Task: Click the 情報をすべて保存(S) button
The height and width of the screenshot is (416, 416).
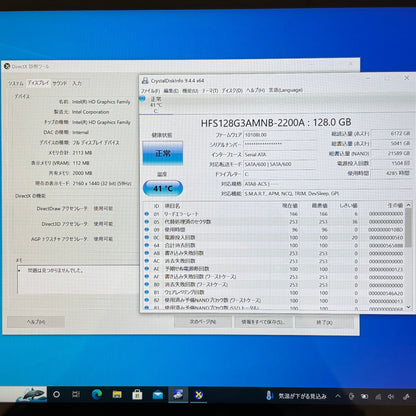Action: tap(263, 322)
